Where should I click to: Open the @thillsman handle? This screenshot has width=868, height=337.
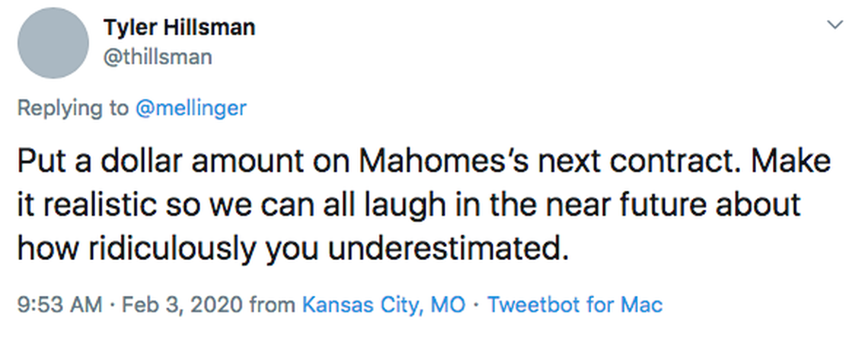[x=158, y=57]
